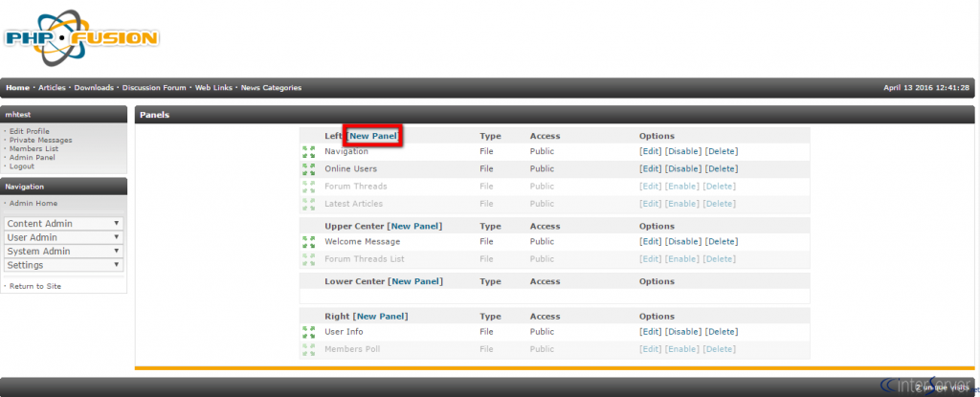Click the move icon beside Navigation panel
980x397 pixels.
pyautogui.click(x=308, y=151)
